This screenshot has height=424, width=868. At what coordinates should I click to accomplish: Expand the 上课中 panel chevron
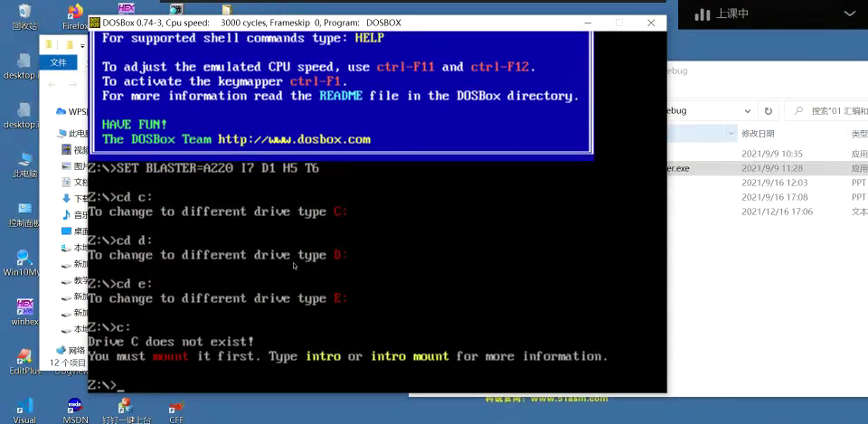click(x=849, y=14)
